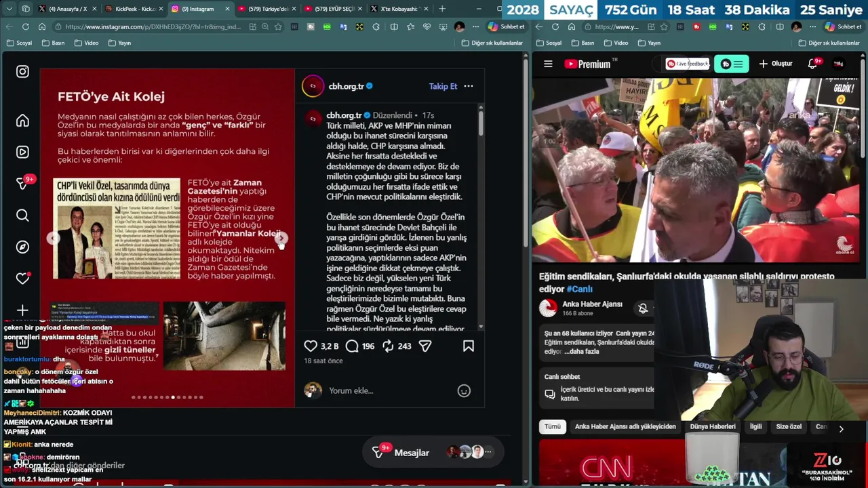Open Instagram notifications heart in sidebar
868x488 pixels.
click(22, 279)
